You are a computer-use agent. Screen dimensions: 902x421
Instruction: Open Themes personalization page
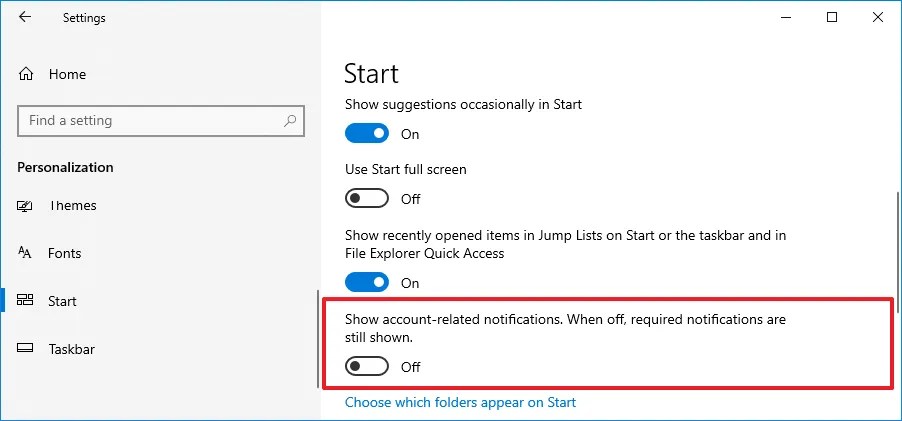(x=72, y=205)
